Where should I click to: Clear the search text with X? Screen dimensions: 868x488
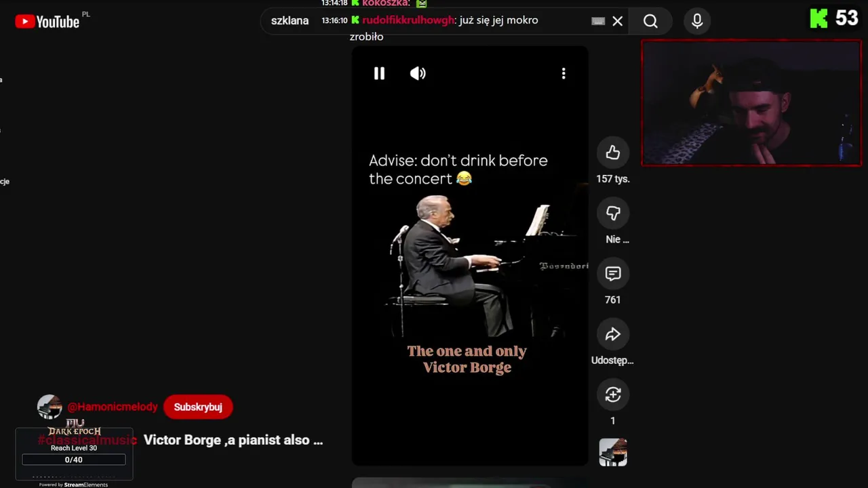point(618,21)
